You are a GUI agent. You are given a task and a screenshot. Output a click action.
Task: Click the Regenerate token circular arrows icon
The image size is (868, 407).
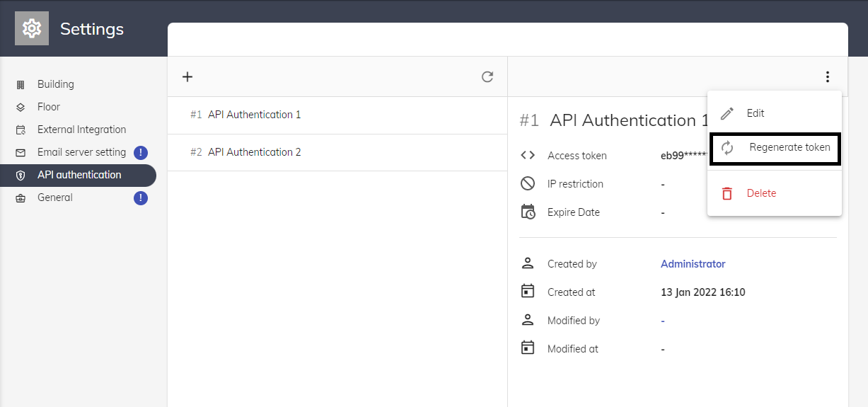click(x=727, y=148)
